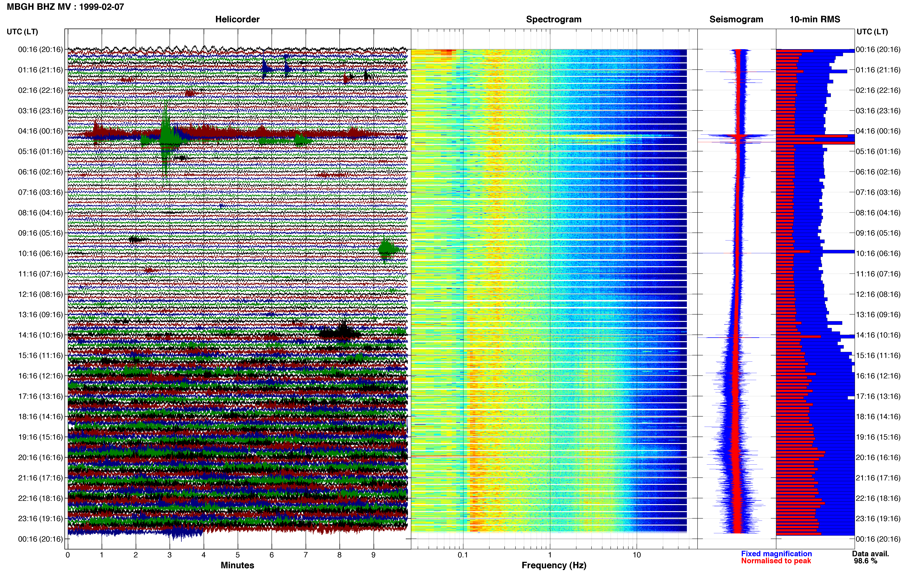Click the left 17:16 (13:16) time label
This screenshot has width=924, height=578.
41,396
